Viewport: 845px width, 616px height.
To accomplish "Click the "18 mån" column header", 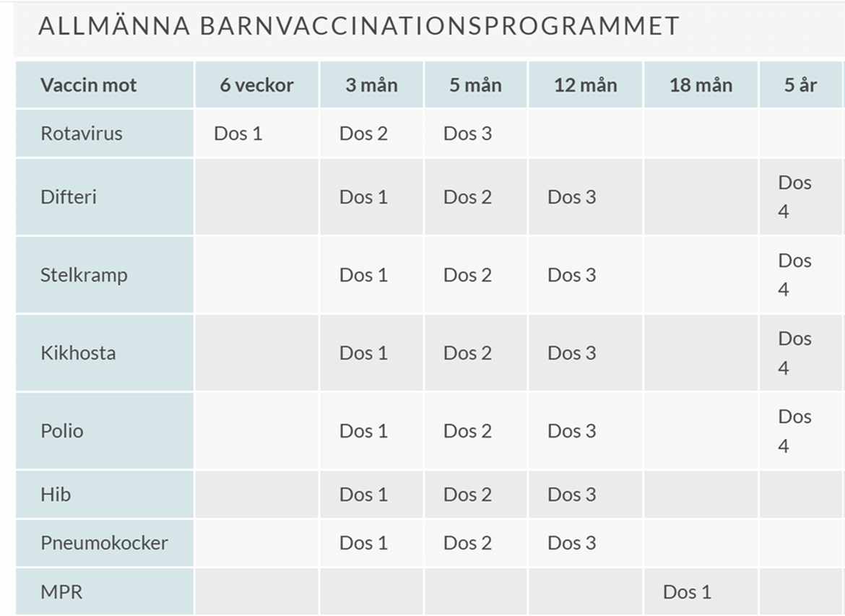I will pos(701,85).
